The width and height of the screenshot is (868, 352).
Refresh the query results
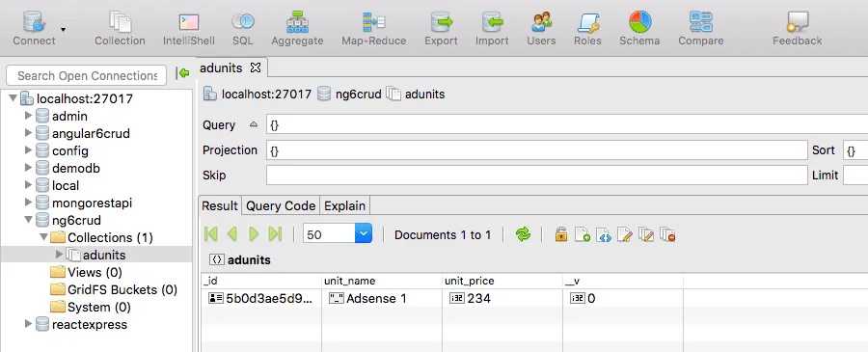(523, 234)
